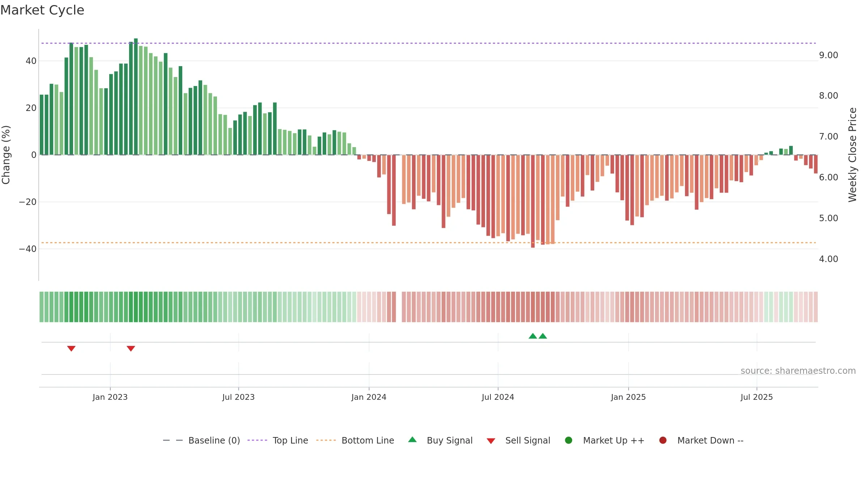
Task: Click the Baseline (0) legend entry
Action: (x=201, y=440)
